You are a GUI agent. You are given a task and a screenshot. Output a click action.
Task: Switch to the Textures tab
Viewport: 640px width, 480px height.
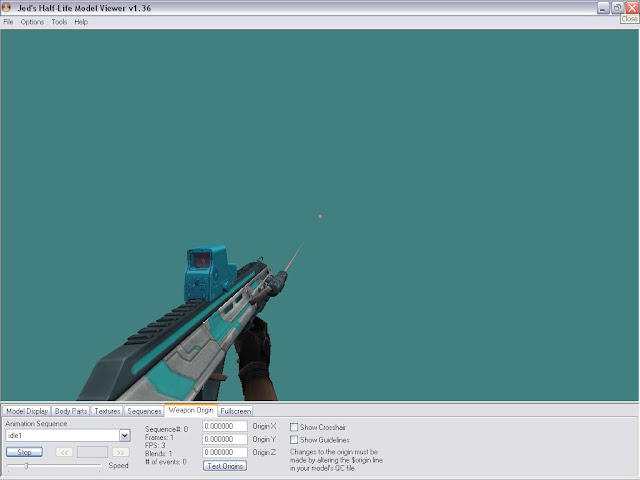(107, 411)
